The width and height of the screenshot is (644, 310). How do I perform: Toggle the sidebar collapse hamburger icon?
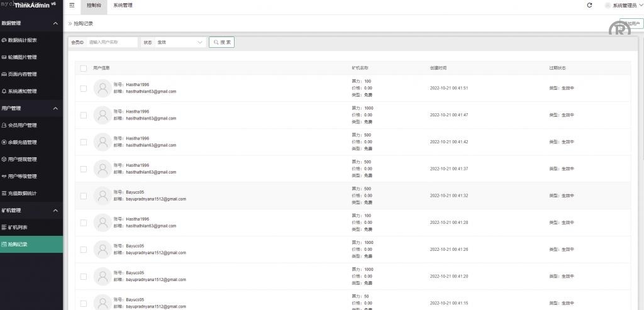(72, 5)
